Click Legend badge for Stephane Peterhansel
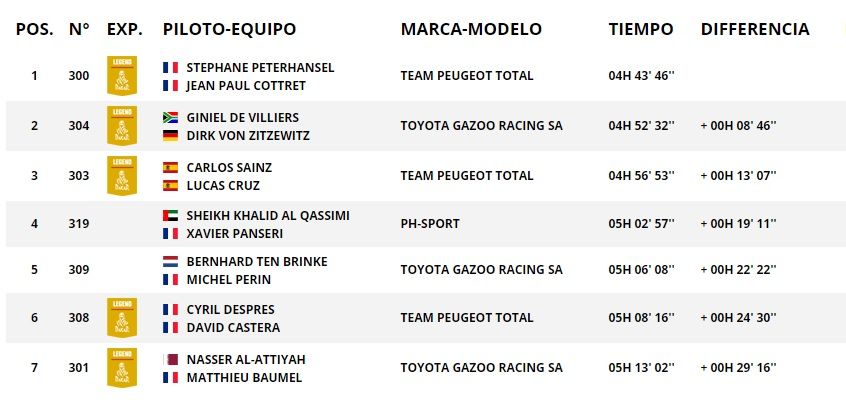The width and height of the screenshot is (846, 405). 121,76
